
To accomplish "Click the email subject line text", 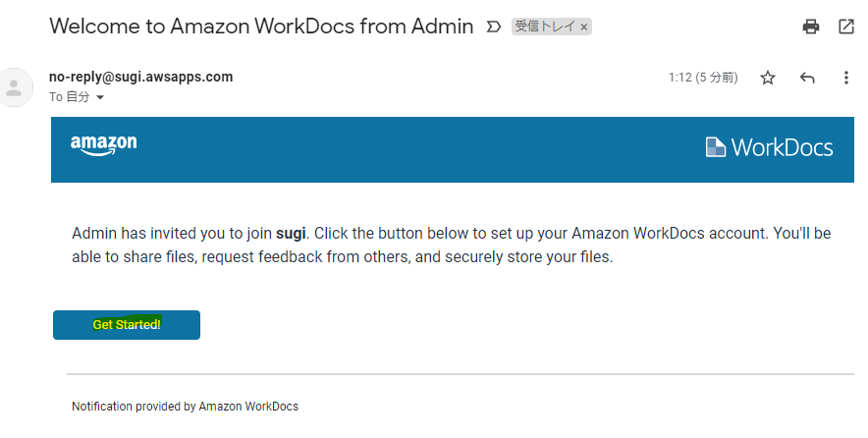I will coord(261,27).
